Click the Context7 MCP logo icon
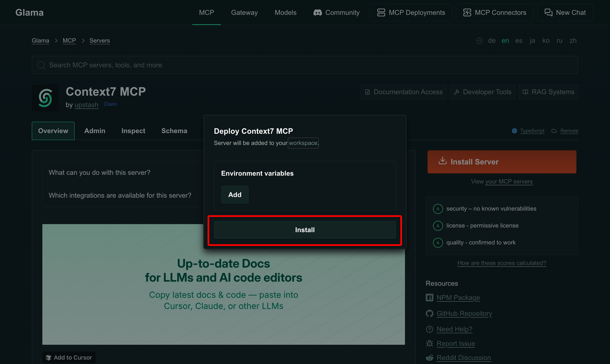The height and width of the screenshot is (364, 610). (x=45, y=98)
